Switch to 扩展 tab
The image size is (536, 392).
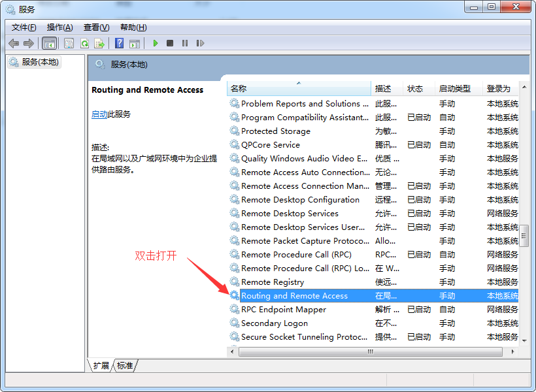(101, 365)
